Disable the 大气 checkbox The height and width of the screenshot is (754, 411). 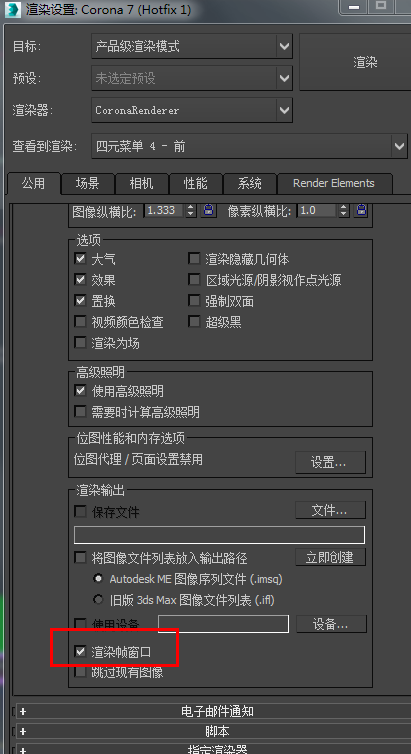(80, 259)
